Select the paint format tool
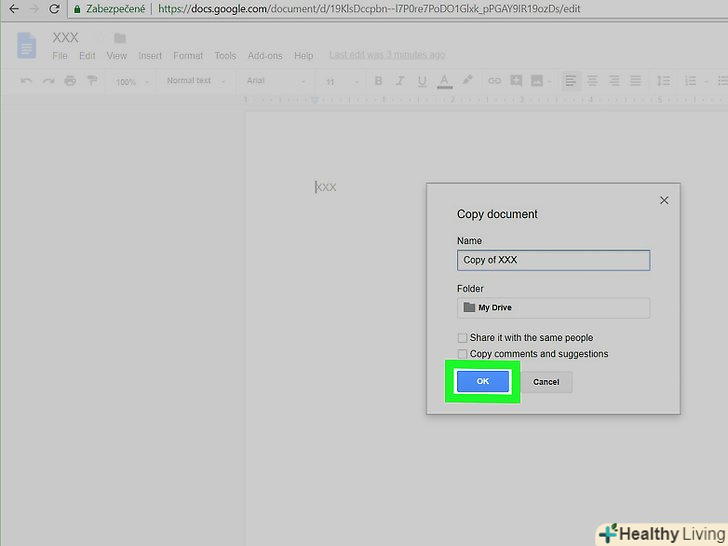Viewport: 728px width, 546px height. coord(92,81)
